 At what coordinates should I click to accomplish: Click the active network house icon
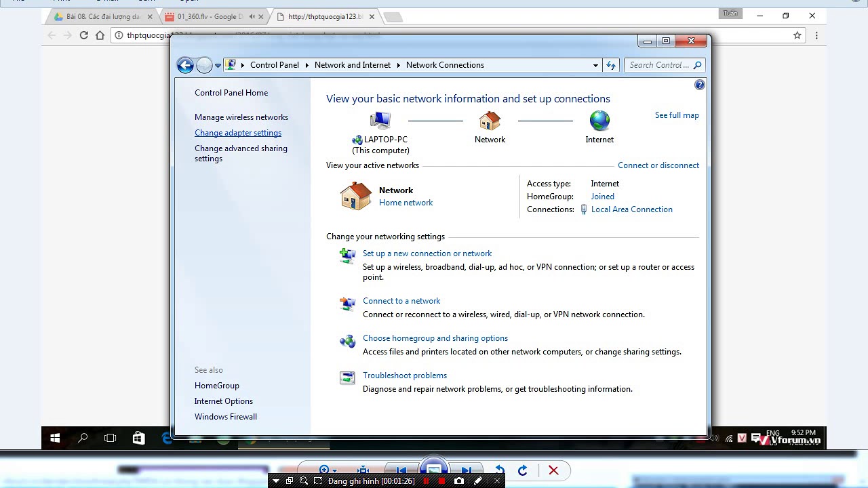356,196
